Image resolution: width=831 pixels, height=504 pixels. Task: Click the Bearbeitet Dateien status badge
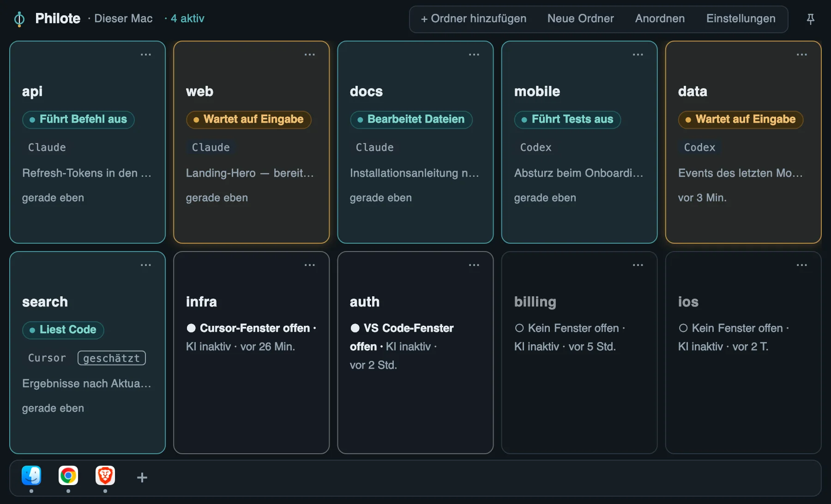click(411, 120)
